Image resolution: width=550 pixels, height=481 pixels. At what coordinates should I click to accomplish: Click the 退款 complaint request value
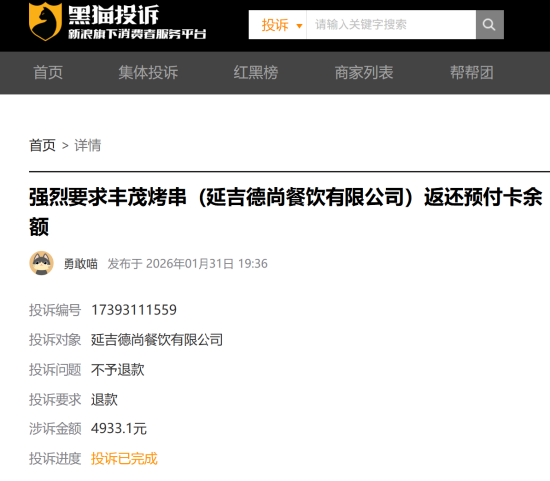[105, 400]
